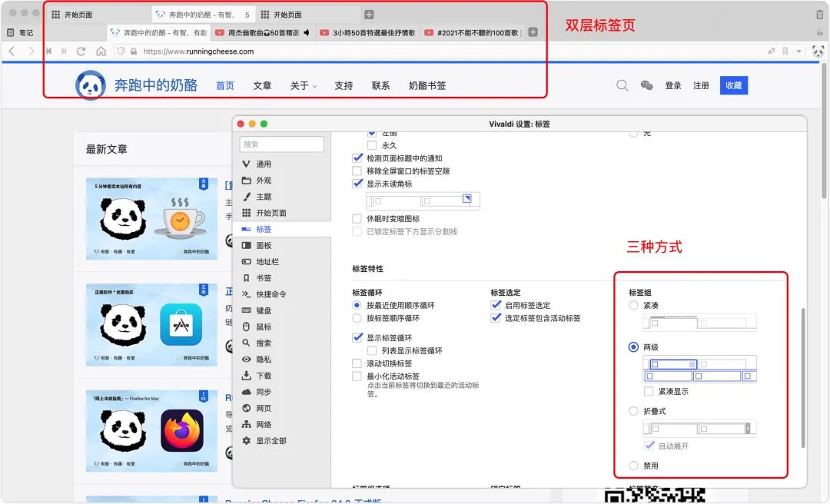
Task: Open the 外观 settings category
Action: (263, 181)
